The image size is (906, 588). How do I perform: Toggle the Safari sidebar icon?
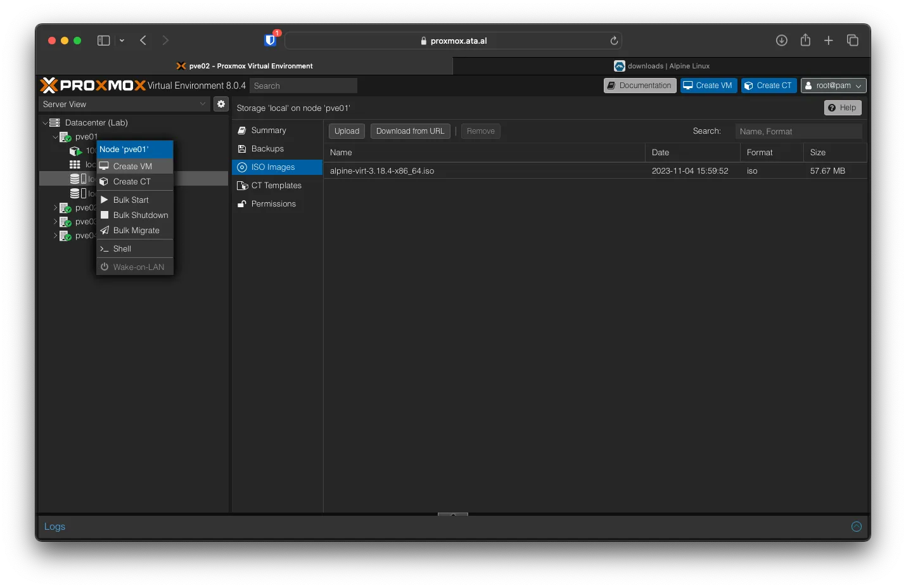coord(104,41)
